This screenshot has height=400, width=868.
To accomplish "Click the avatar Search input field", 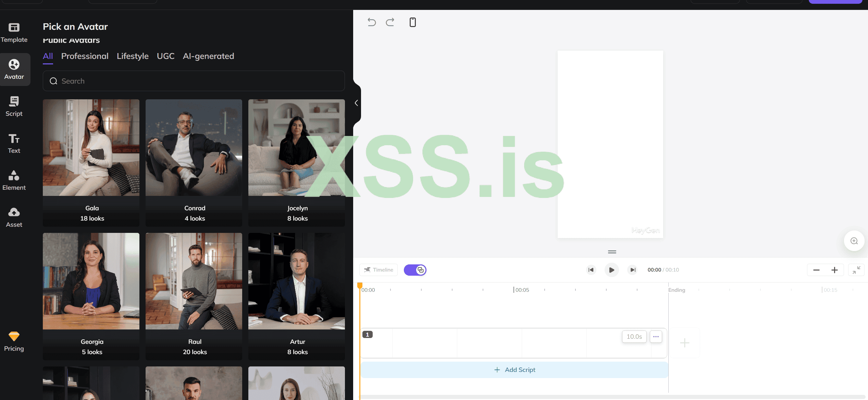I will [x=194, y=81].
